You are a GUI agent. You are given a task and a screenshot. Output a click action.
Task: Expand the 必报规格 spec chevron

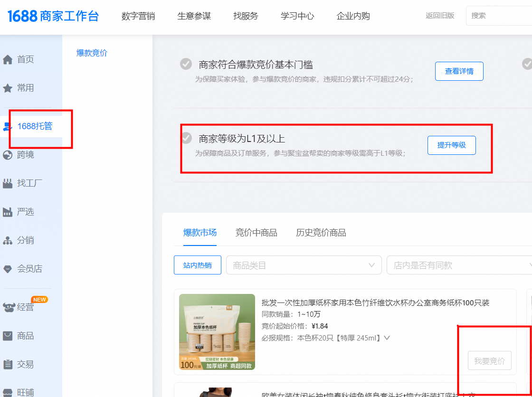click(x=387, y=338)
